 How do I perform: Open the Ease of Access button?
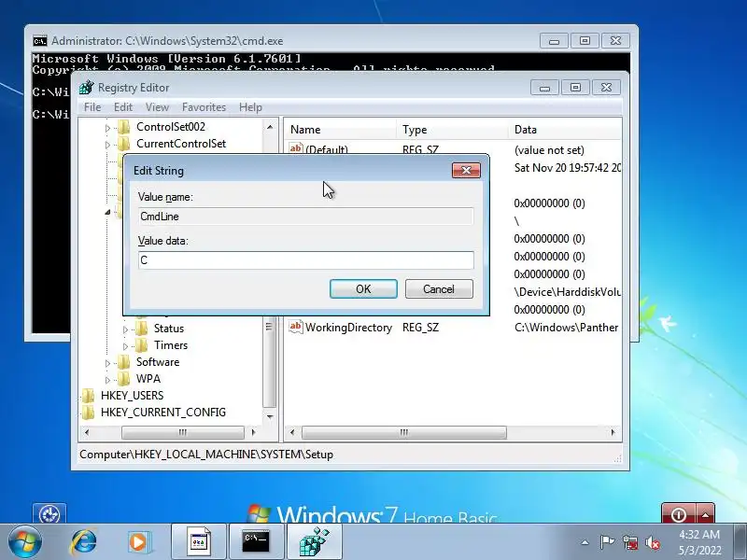(x=49, y=514)
